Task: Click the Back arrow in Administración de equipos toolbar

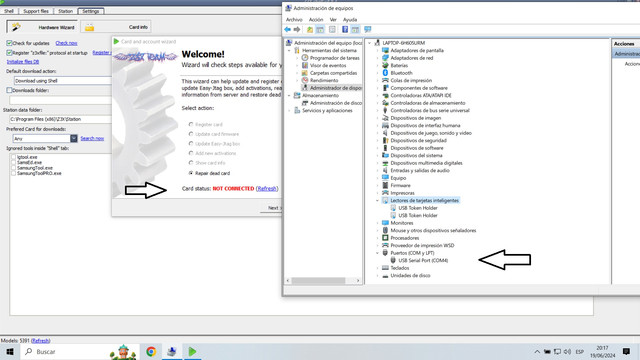Action: [287, 29]
